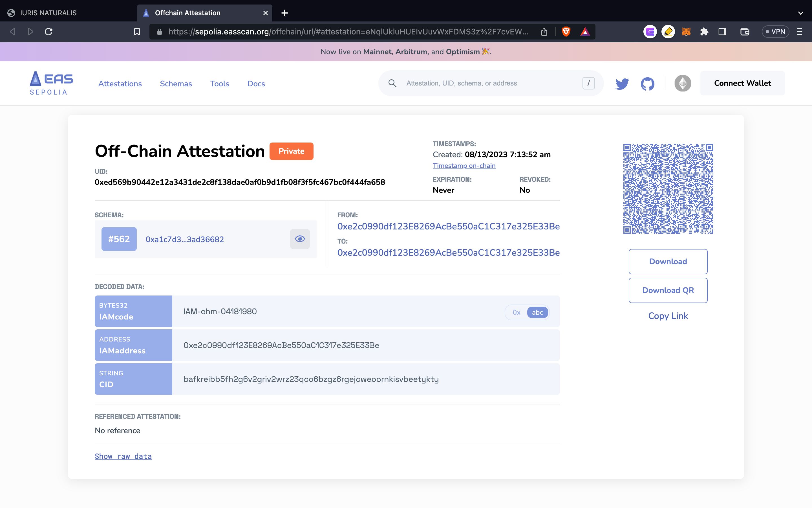Open the Docs nav item

pos(256,84)
